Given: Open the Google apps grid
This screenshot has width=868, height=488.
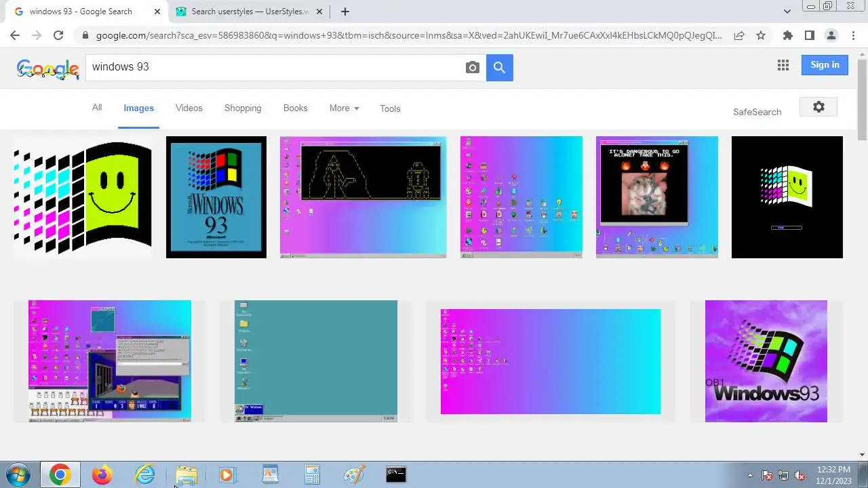Looking at the screenshot, I should [783, 65].
